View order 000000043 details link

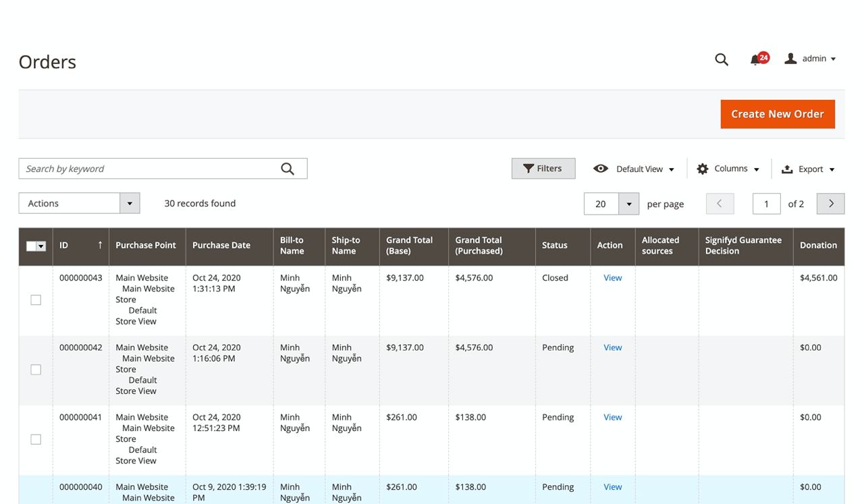612,278
